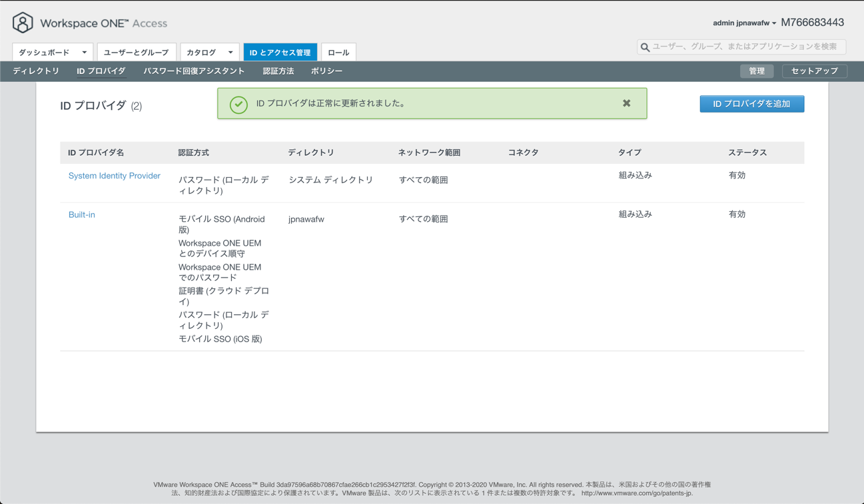This screenshot has width=864, height=504.
Task: Click パスワード (ローカル ディレクトリ) in Built-in row
Action: (224, 320)
